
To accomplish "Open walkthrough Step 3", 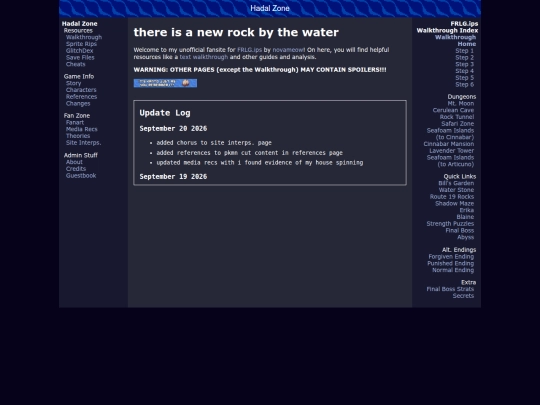I will pyautogui.click(x=464, y=64).
